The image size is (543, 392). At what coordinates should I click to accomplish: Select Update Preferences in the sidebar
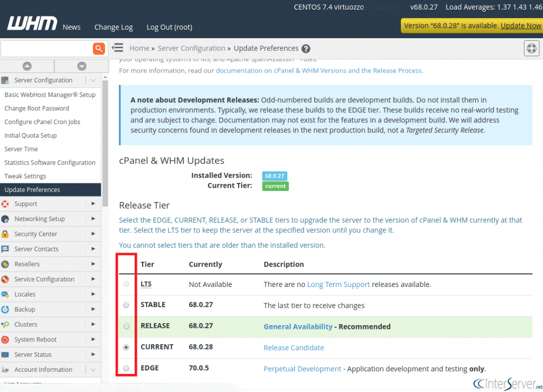[x=50, y=190]
